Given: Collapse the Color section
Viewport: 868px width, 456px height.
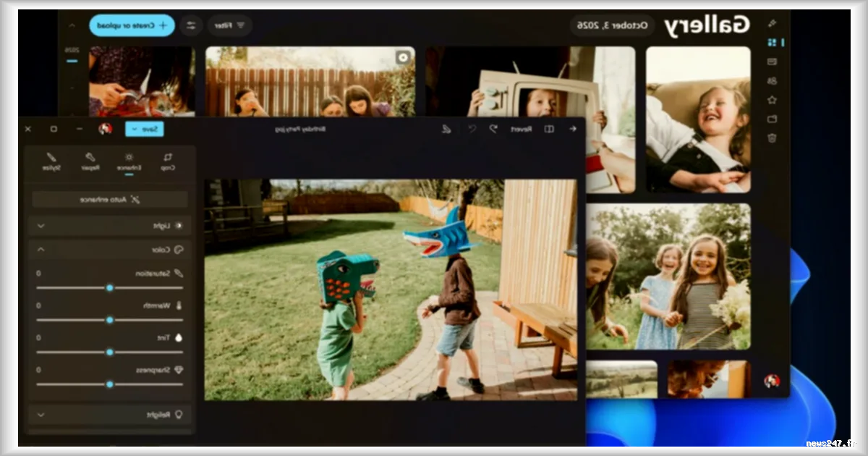Looking at the screenshot, I should coord(110,250).
